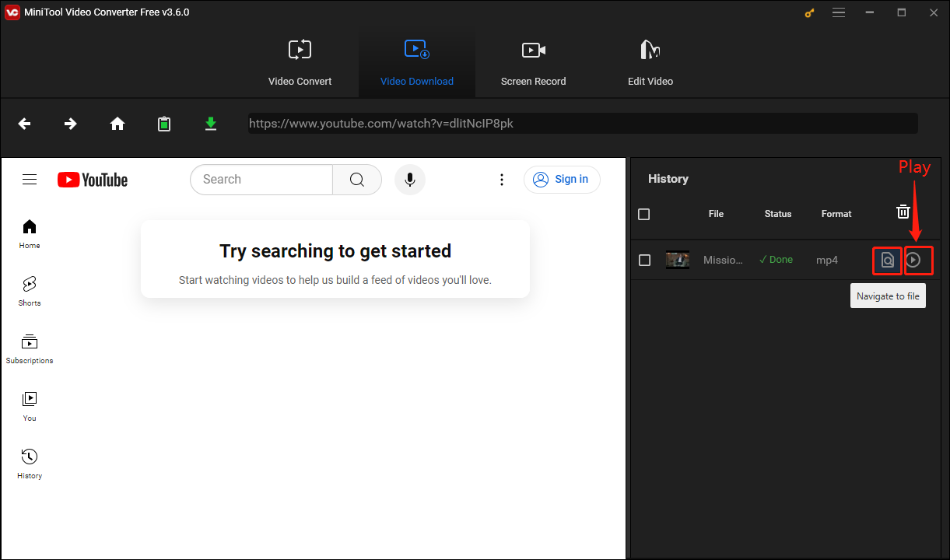950x560 pixels.
Task: Open the Home item in YouTube sidebar
Action: click(30, 234)
